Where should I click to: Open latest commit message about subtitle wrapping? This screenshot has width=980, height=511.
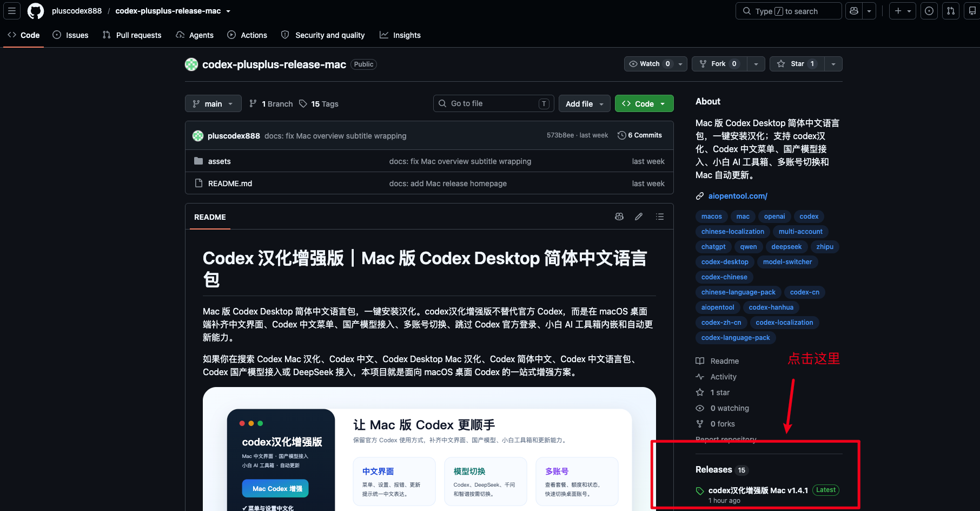(335, 136)
